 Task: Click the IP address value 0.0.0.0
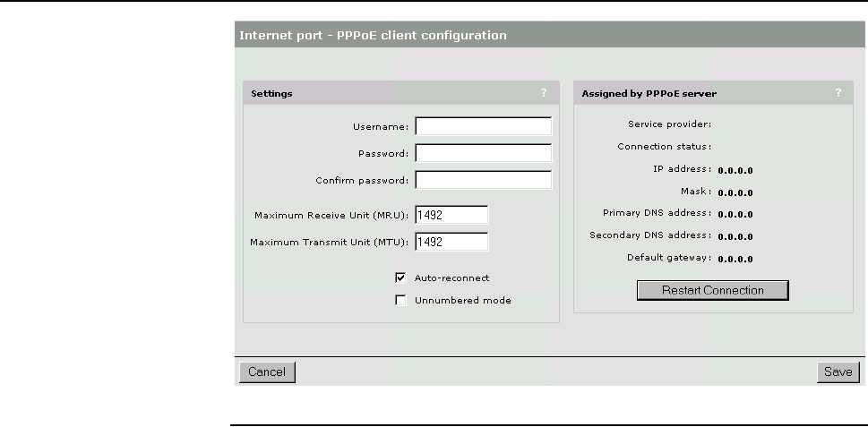(735, 170)
